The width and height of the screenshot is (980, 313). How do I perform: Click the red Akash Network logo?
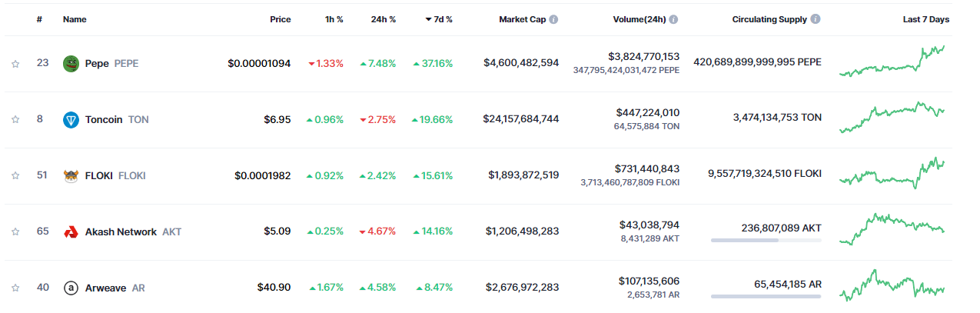pyautogui.click(x=71, y=231)
